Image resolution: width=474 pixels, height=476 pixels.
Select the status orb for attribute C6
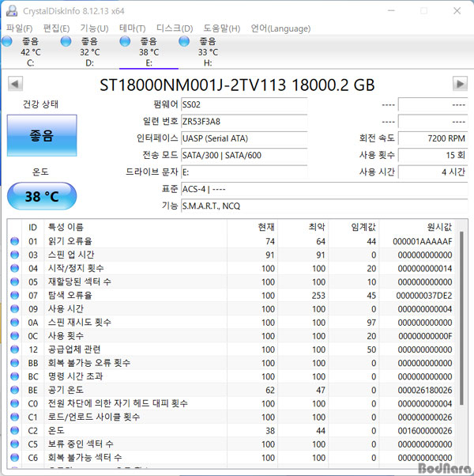pos(14,458)
